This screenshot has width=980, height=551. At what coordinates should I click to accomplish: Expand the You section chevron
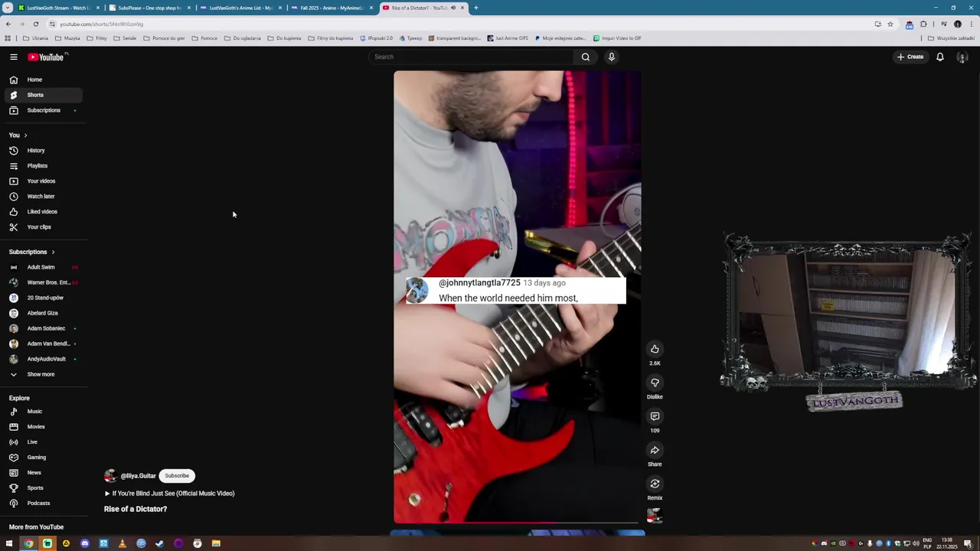[x=25, y=135]
